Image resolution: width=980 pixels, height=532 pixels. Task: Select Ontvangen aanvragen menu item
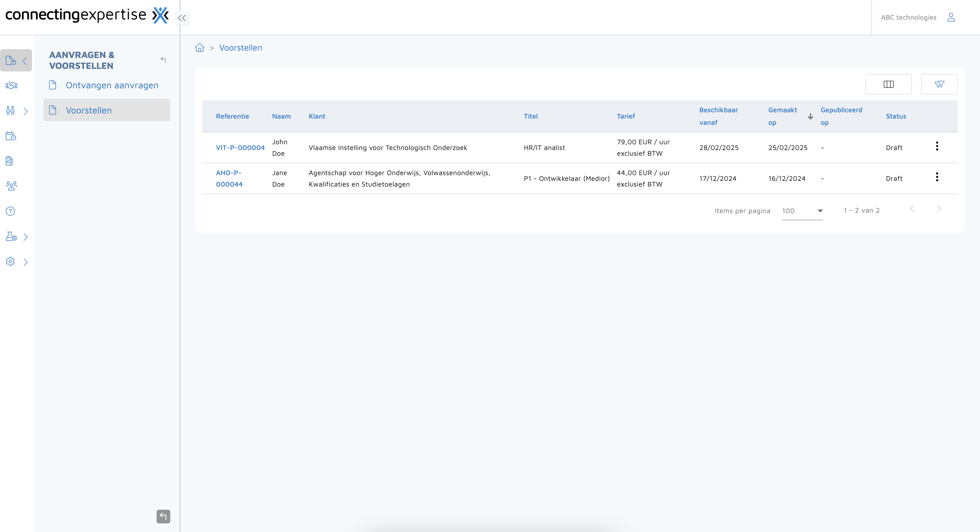[x=111, y=85]
